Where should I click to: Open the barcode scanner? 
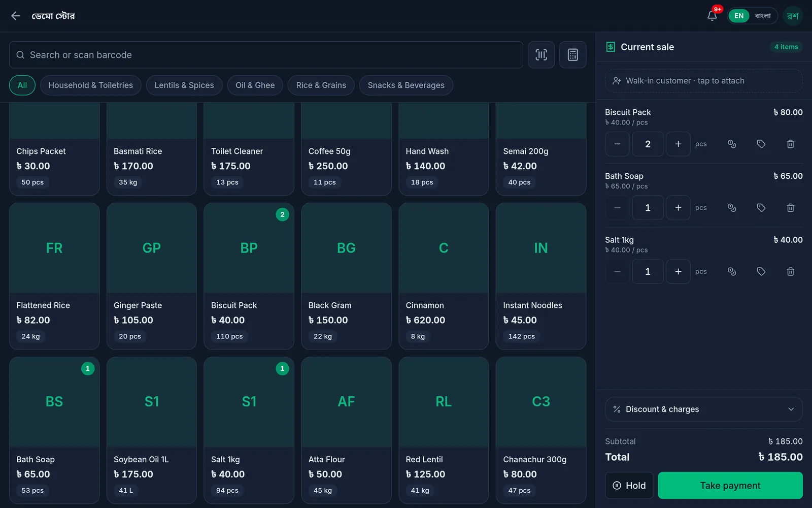(x=541, y=55)
